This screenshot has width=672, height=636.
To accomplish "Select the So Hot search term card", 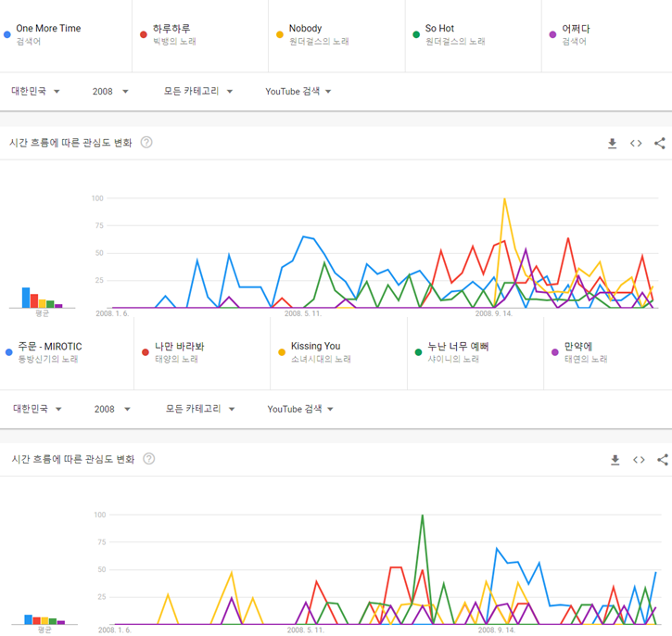I will pos(473,35).
